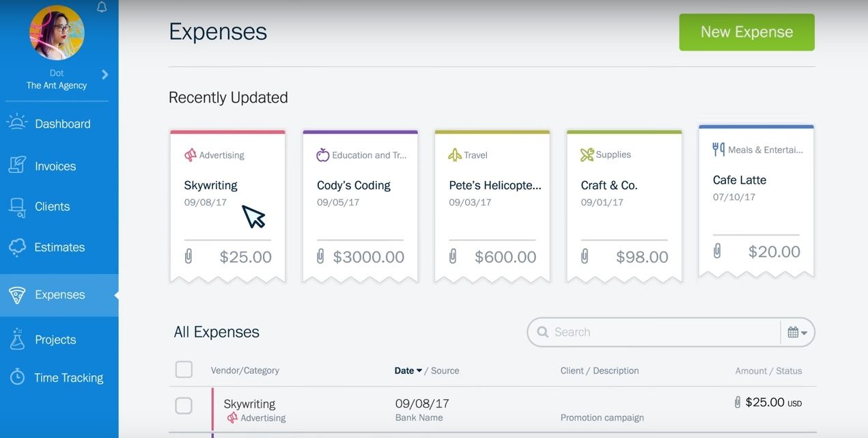
Task: Click the Advertising megaphone icon on Skywriting card
Action: [191, 154]
